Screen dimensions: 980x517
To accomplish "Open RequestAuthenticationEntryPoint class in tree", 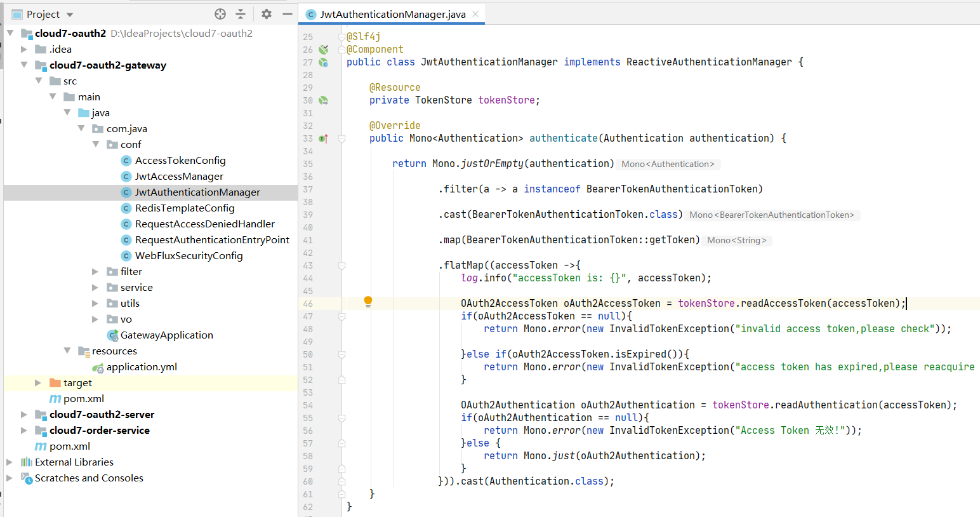I will point(212,239).
